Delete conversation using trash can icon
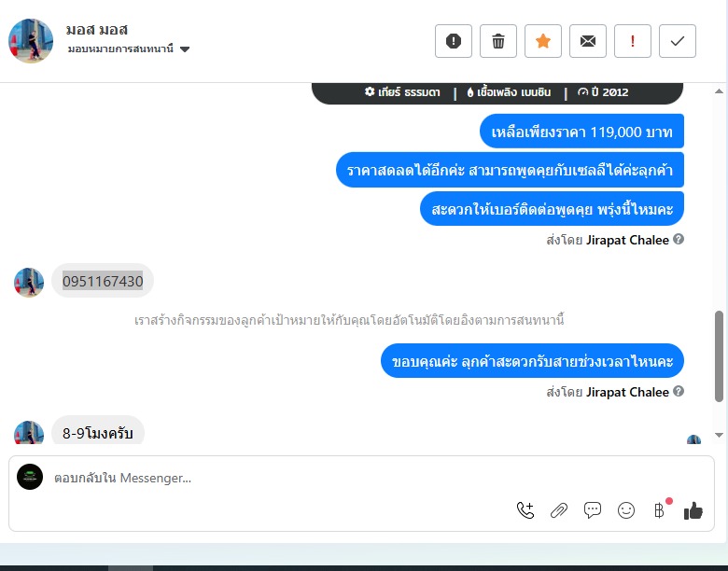728x571 pixels. pyautogui.click(x=498, y=41)
